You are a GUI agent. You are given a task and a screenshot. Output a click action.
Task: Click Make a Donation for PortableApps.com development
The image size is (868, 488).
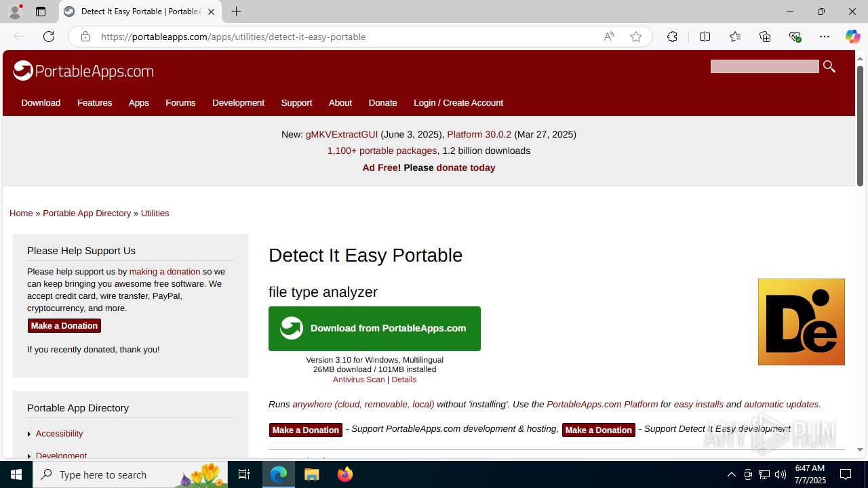(306, 430)
